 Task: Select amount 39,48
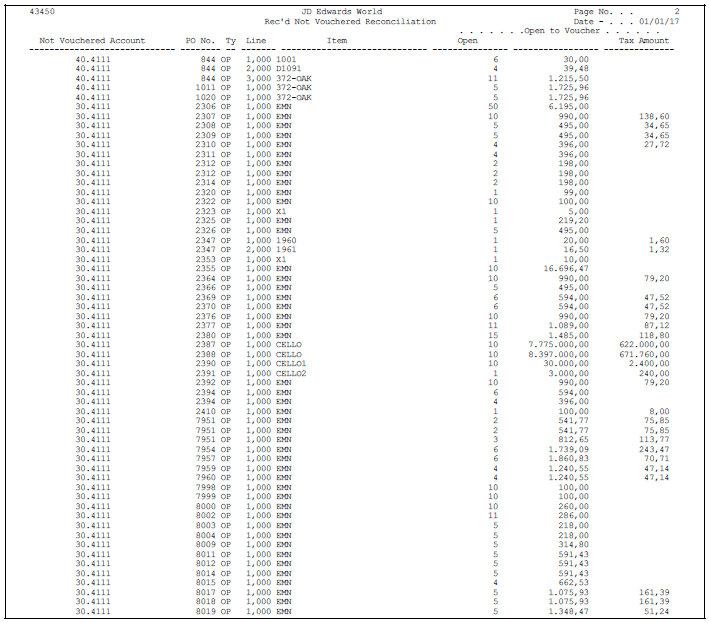coord(576,68)
